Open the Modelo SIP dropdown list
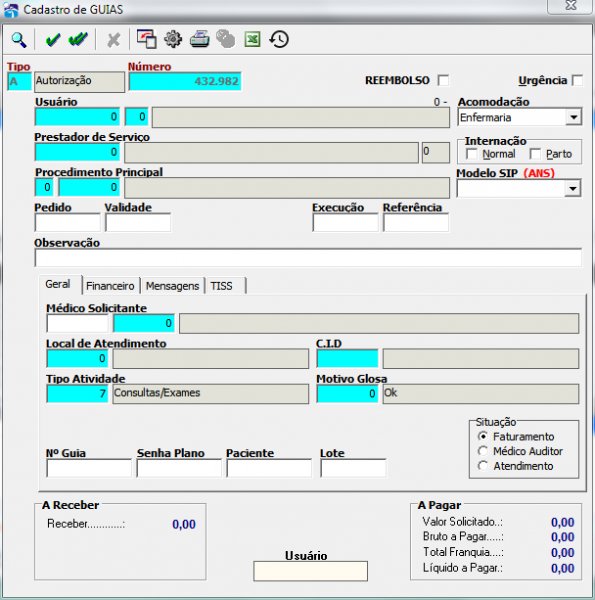595x600 pixels. pyautogui.click(x=573, y=188)
